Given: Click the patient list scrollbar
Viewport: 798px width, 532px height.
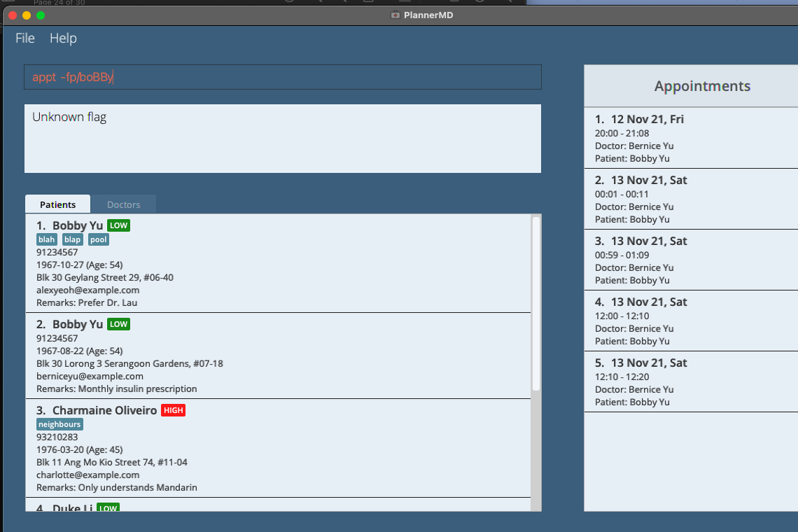Looking at the screenshot, I should pos(536,304).
